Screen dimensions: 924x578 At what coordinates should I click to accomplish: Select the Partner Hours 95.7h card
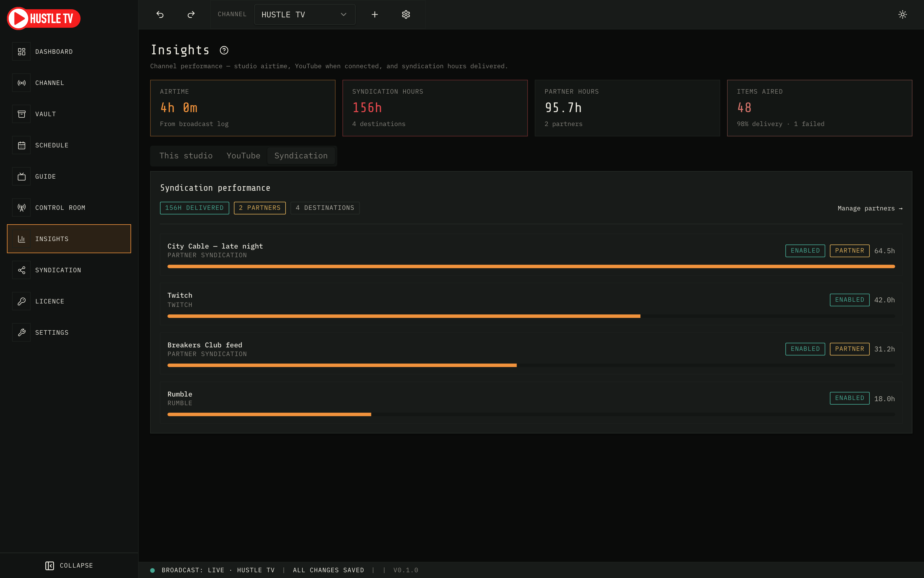[x=627, y=108]
